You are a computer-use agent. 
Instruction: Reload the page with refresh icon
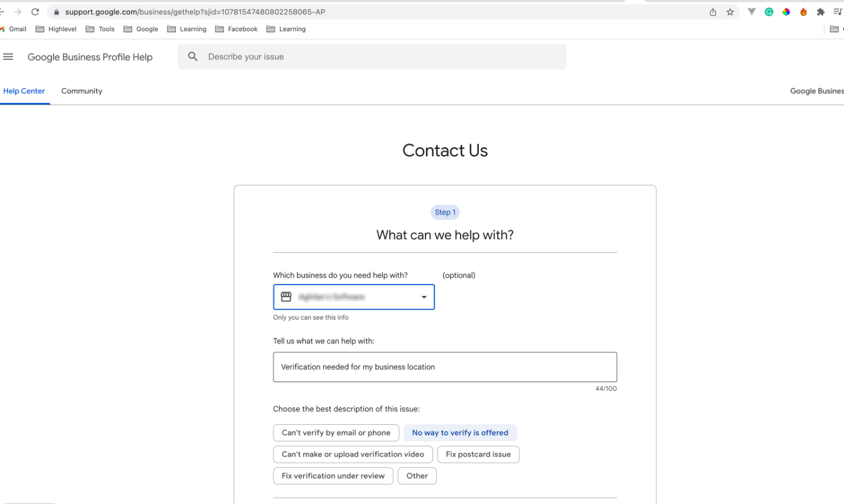point(35,11)
